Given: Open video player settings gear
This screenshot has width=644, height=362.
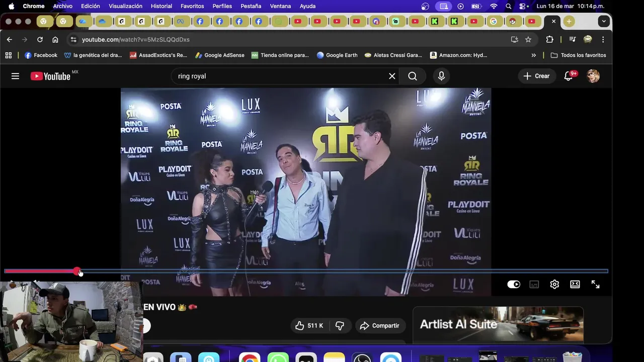Looking at the screenshot, I should (554, 284).
